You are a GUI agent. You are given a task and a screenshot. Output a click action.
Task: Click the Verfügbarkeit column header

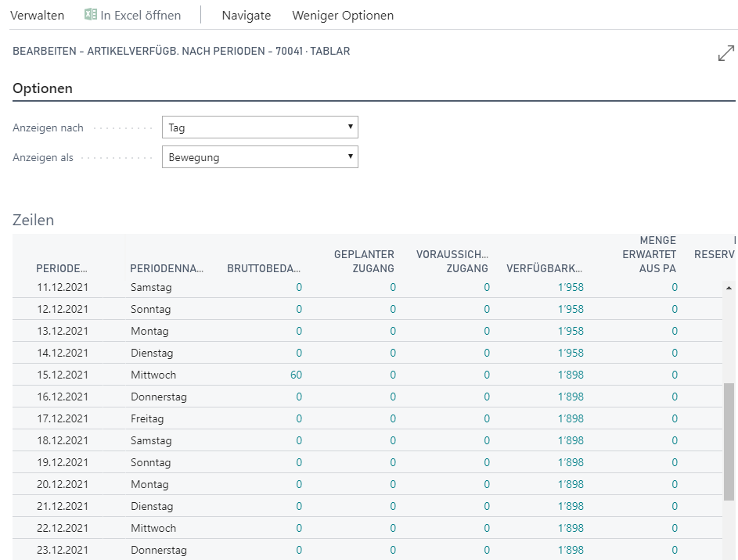click(544, 268)
